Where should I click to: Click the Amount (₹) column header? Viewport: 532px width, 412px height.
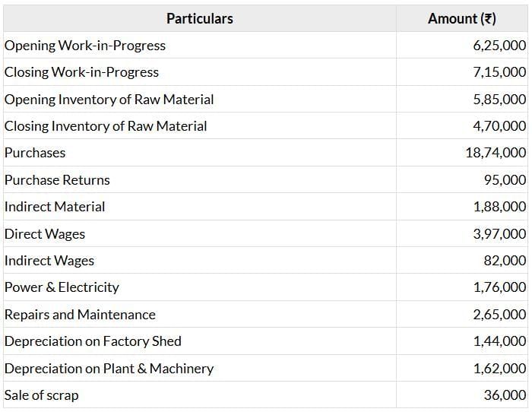[x=461, y=18]
